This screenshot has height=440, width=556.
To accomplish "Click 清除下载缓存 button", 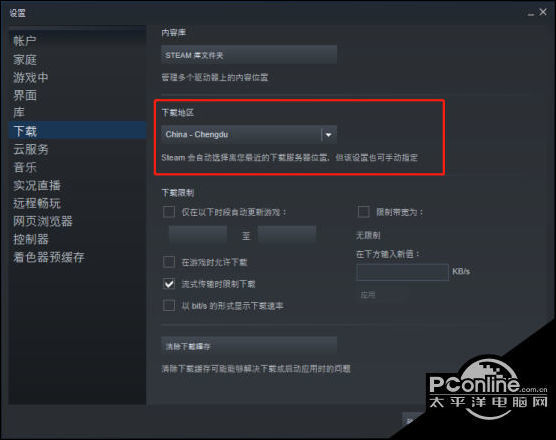I will pyautogui.click(x=249, y=346).
